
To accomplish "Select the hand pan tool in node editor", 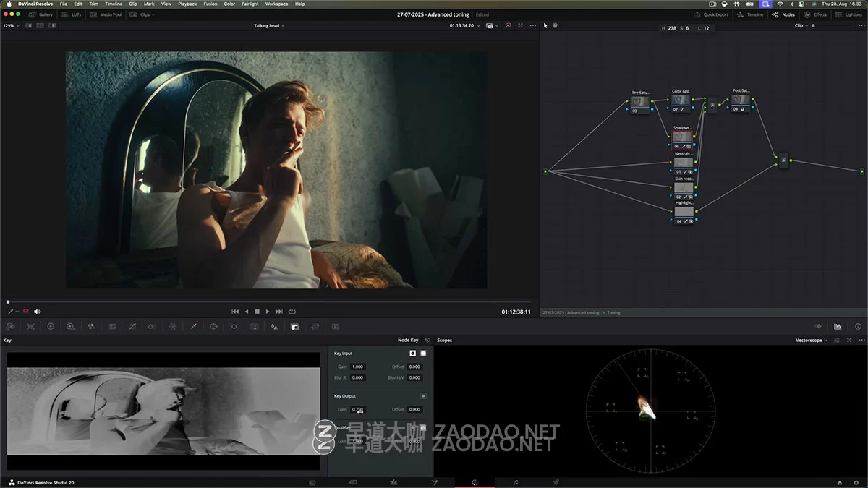I will click(x=555, y=25).
